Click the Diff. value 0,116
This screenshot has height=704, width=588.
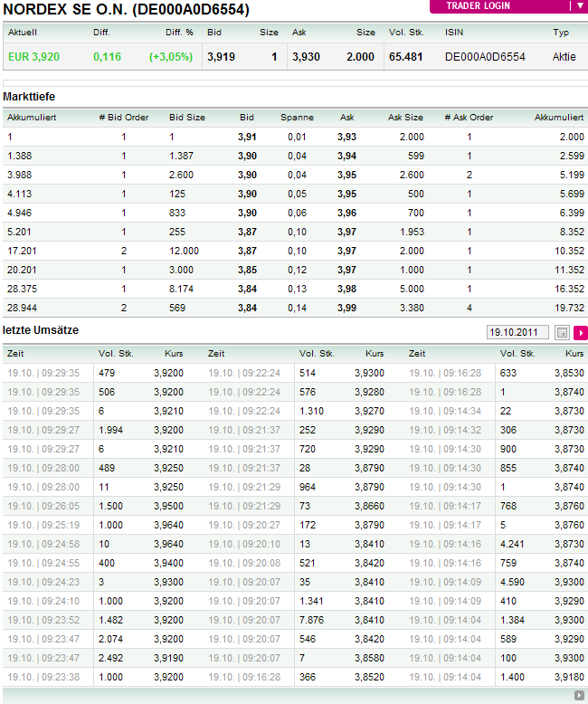(107, 57)
